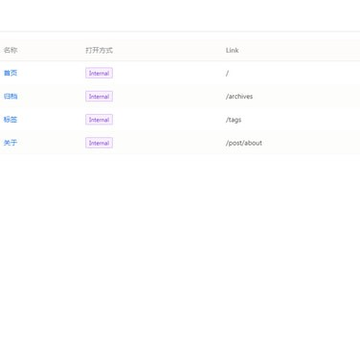Select the "/" link cell
Viewport: 360px width, 360px height.
tap(227, 73)
